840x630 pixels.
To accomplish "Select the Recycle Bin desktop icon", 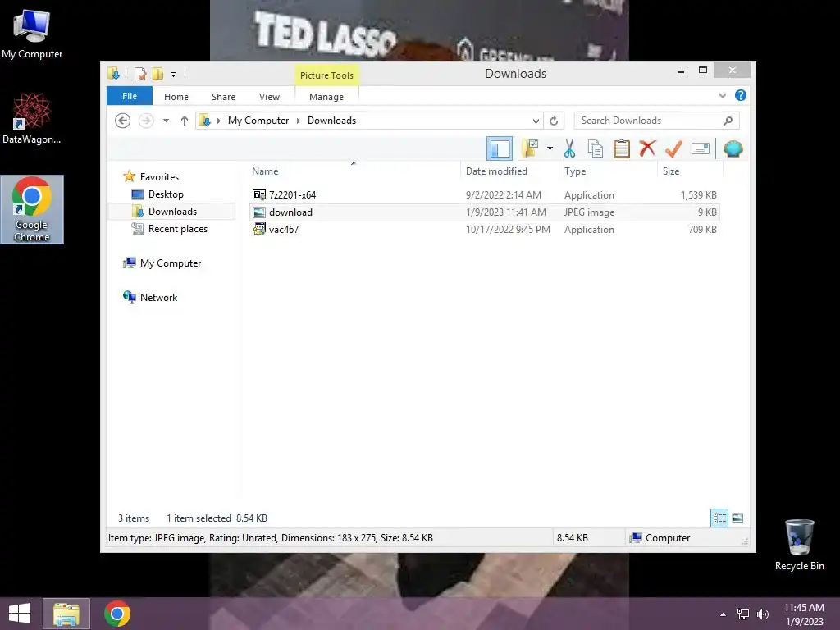I will click(799, 545).
